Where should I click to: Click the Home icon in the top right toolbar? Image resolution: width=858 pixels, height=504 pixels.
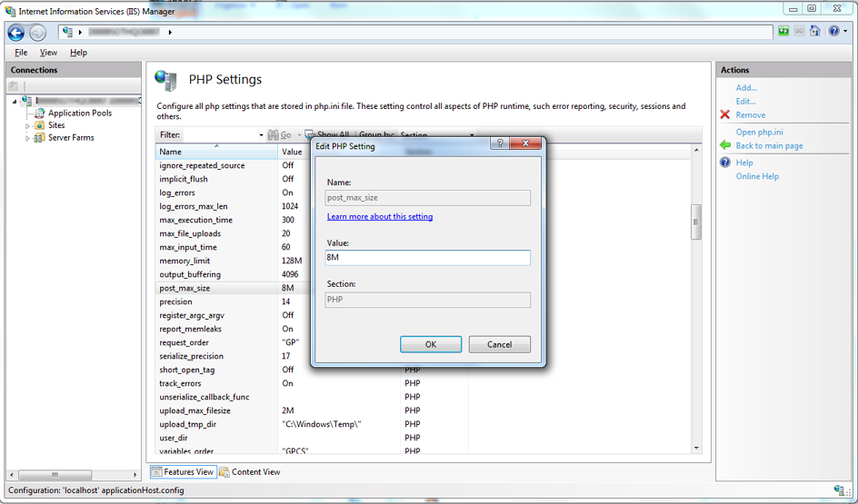(814, 31)
